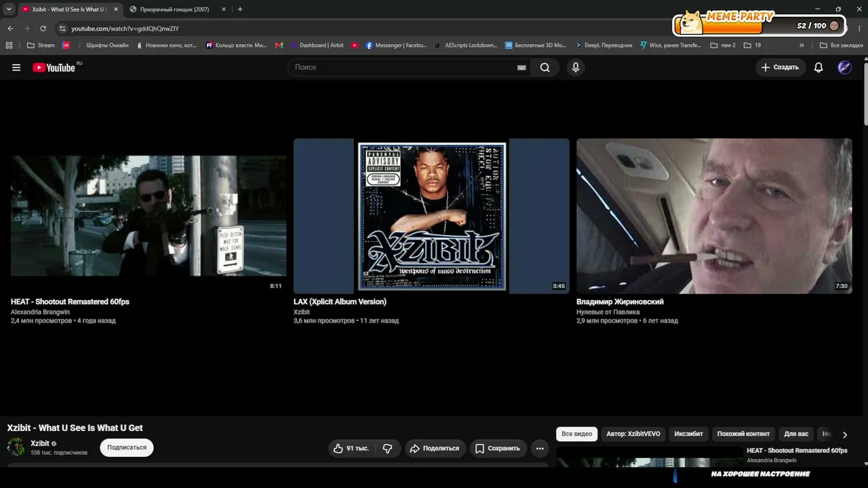Show next filter chips with the arrow
868x488 pixels.
(845, 434)
